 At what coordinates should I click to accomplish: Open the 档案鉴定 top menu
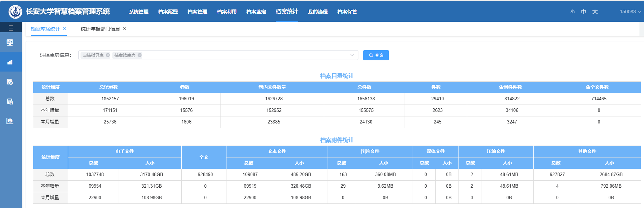tap(256, 12)
